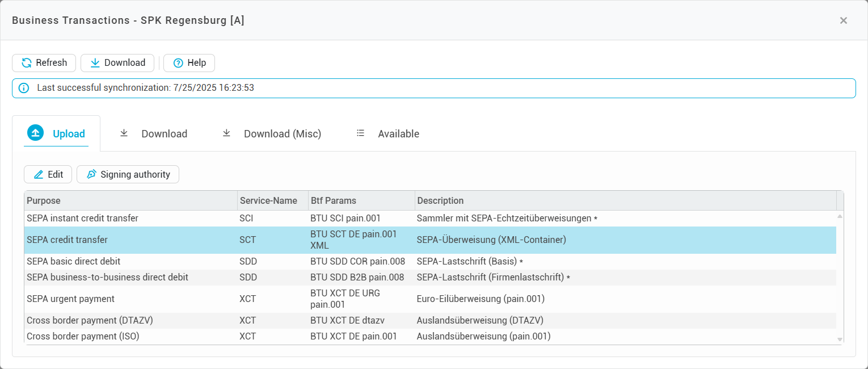Close the Business Transactions dialog
The width and height of the screenshot is (868, 369).
click(843, 20)
